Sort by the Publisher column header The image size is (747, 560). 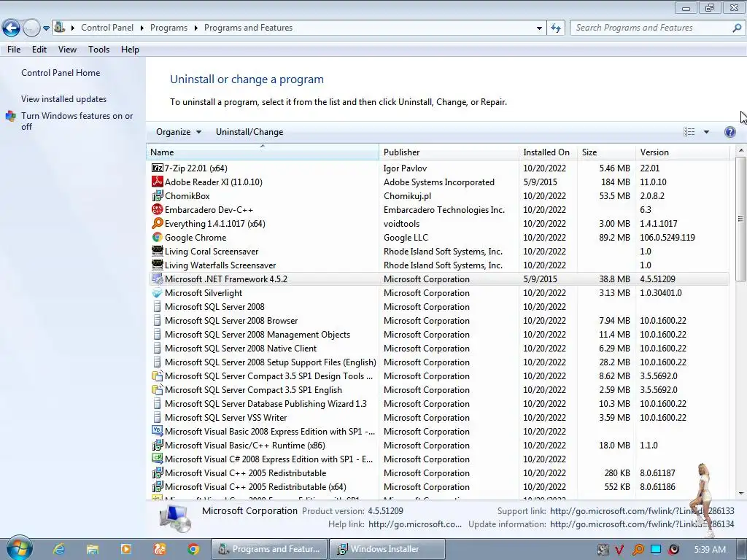click(x=449, y=152)
